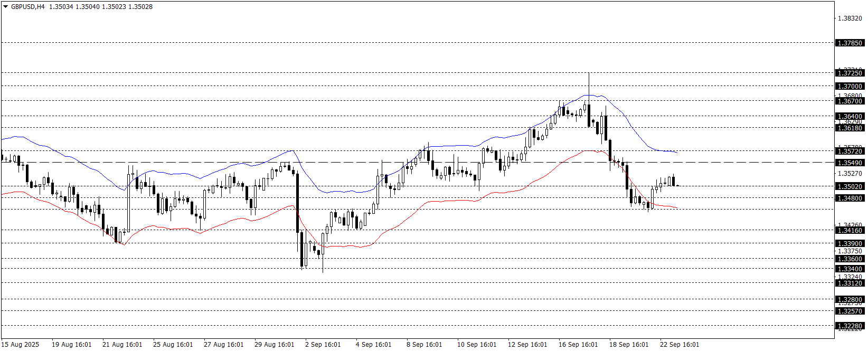Select the 1.33120 price level label

point(850,283)
